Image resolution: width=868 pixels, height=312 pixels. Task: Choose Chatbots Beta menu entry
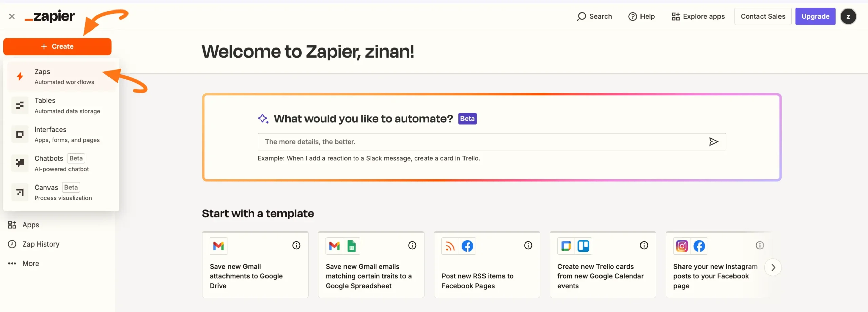pyautogui.click(x=61, y=163)
